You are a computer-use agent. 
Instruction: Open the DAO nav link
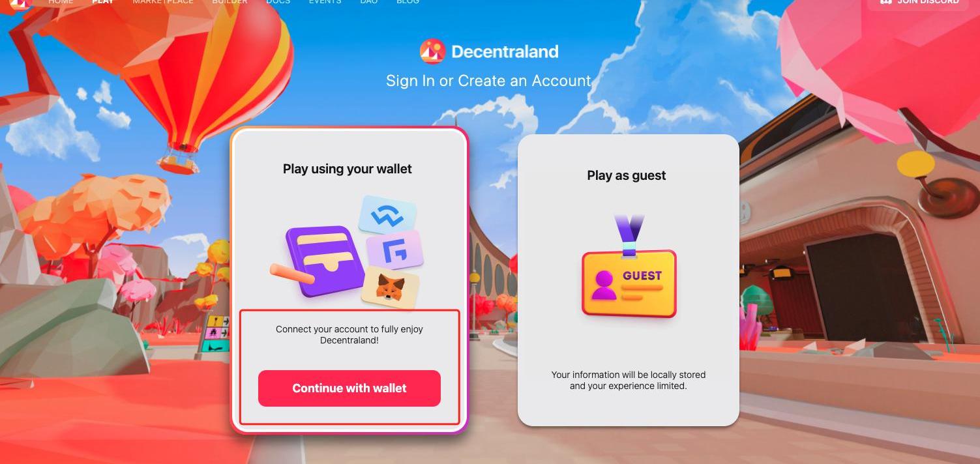coord(369,2)
